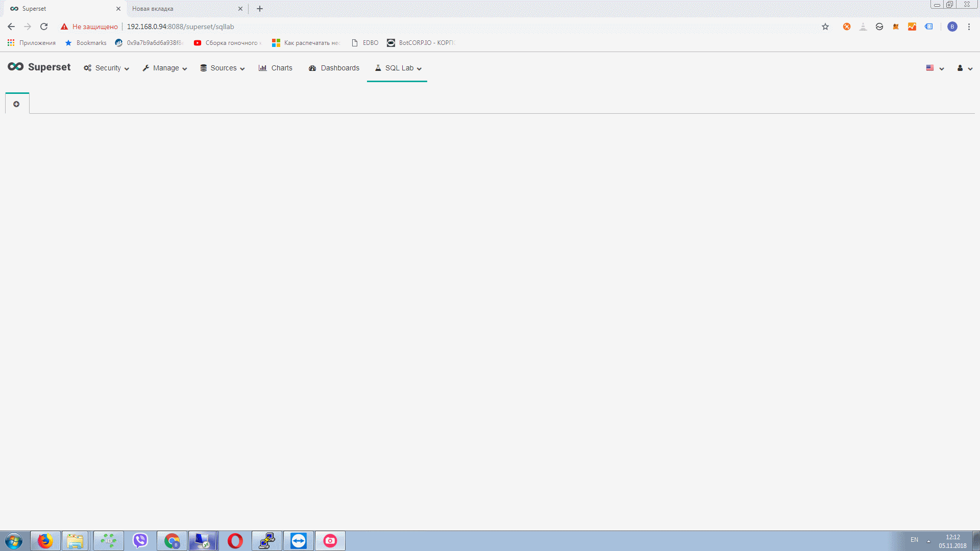Open the Security gear icon menu

[87, 68]
